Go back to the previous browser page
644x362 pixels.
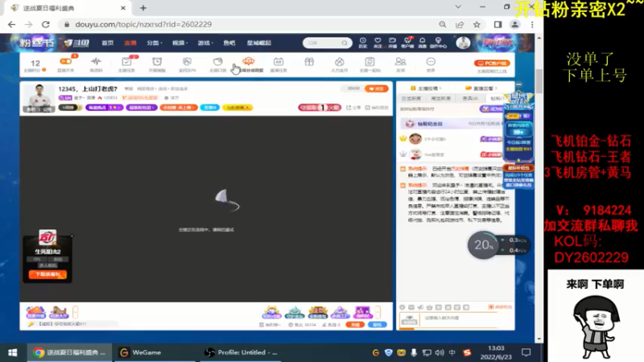coord(11,25)
